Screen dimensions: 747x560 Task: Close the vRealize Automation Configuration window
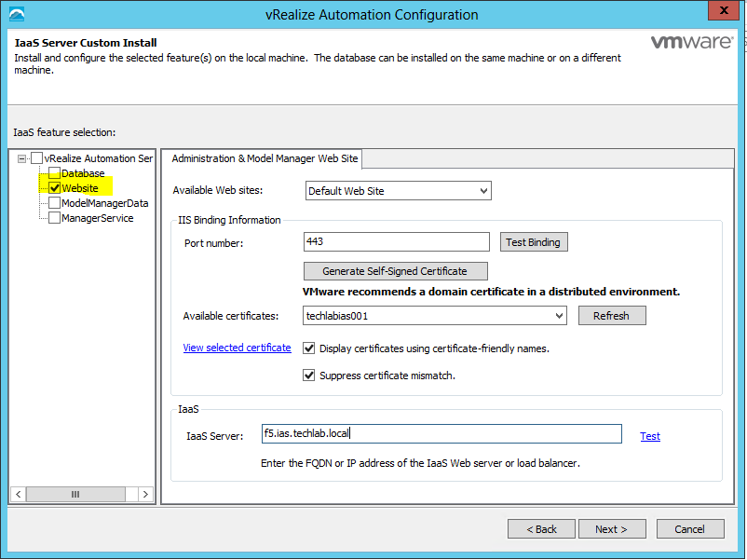point(723,10)
